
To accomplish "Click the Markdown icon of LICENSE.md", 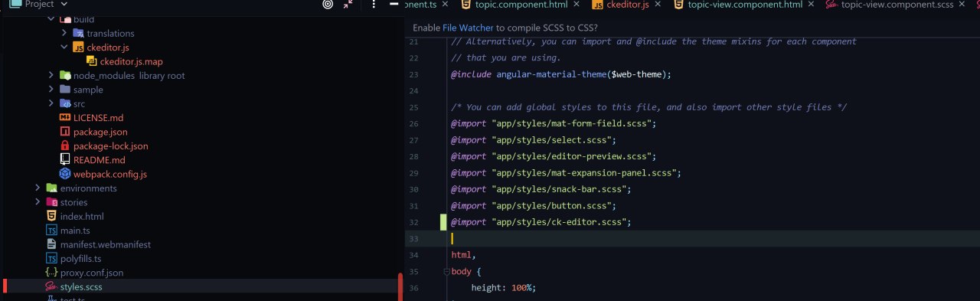I will pyautogui.click(x=65, y=118).
